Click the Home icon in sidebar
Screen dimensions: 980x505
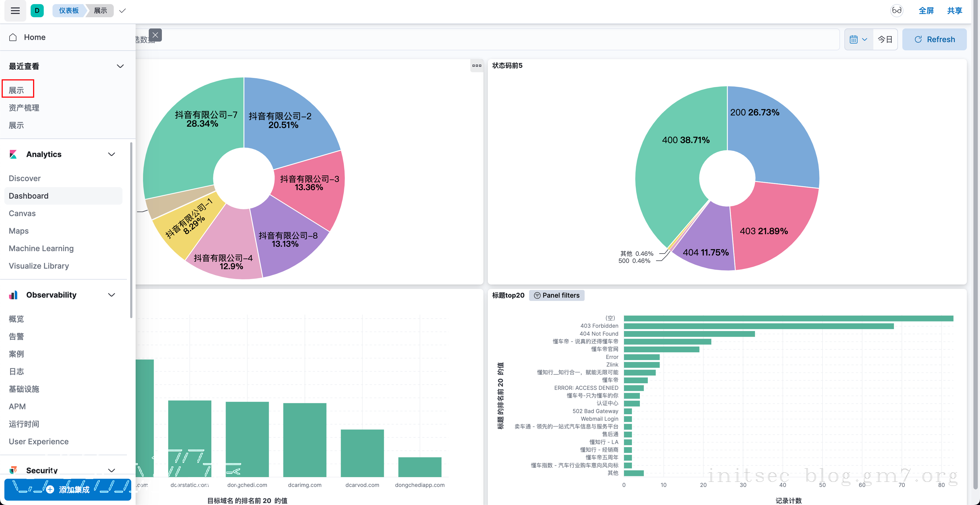pos(13,37)
